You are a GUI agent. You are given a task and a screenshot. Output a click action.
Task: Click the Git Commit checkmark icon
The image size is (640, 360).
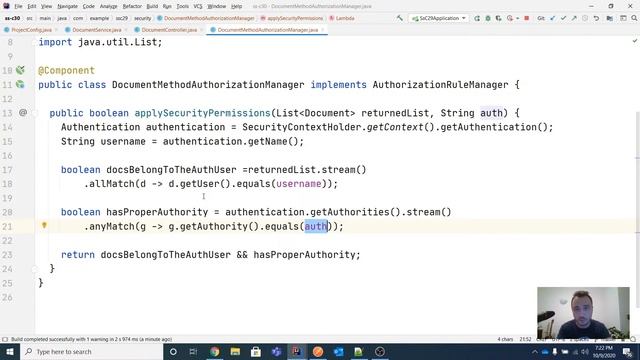pyautogui.click(x=563, y=18)
